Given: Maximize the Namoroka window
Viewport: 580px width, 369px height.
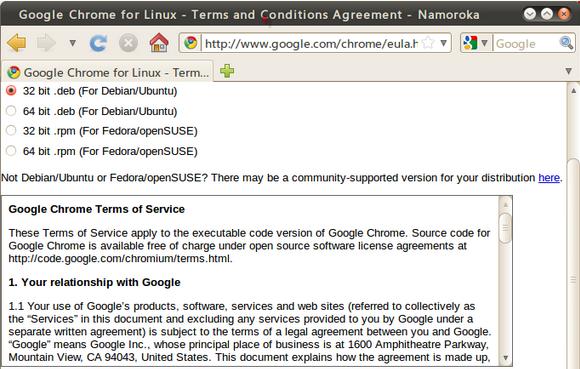Looking at the screenshot, I should pyautogui.click(x=547, y=14).
